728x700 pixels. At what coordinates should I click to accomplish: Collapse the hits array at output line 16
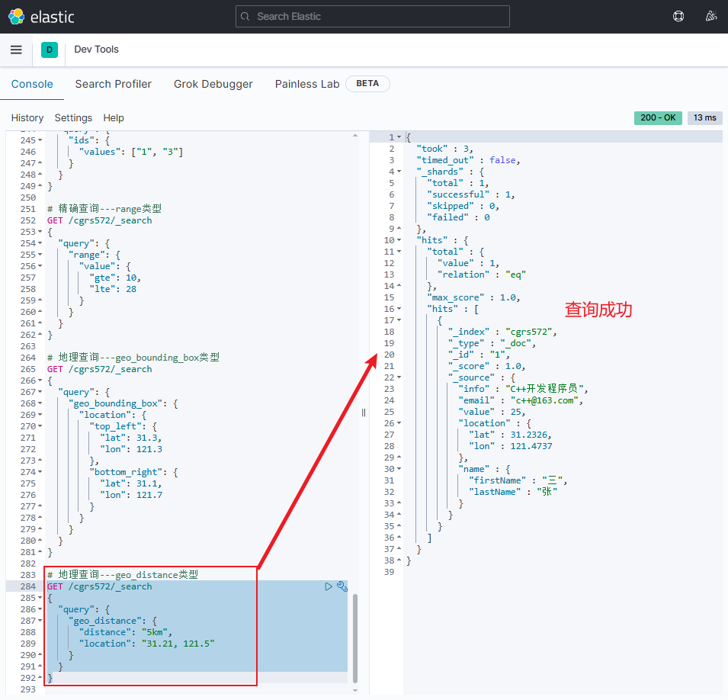(x=399, y=309)
